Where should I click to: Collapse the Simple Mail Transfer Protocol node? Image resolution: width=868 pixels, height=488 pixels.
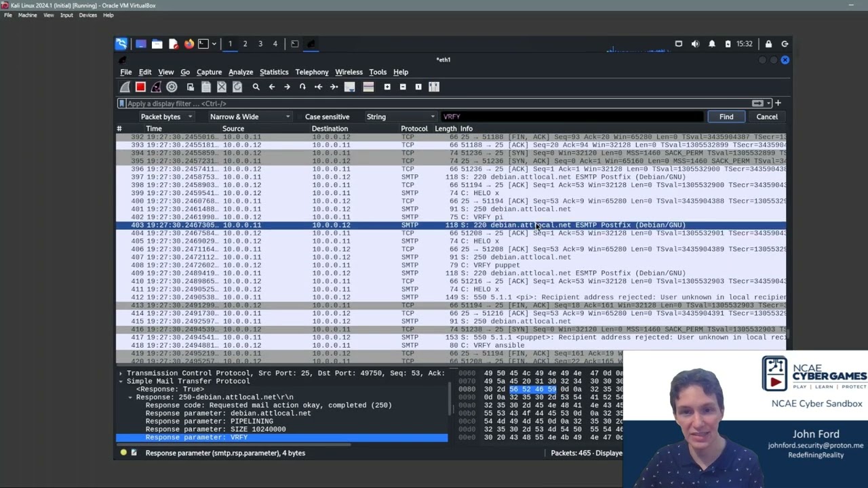(x=121, y=381)
